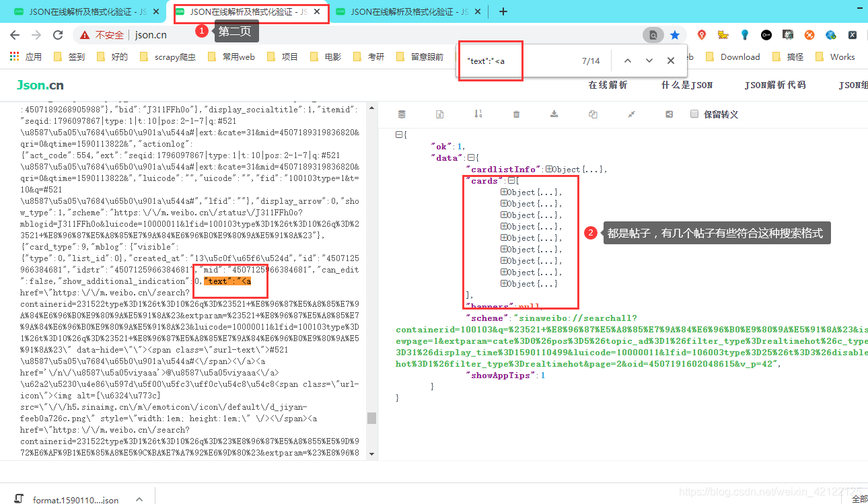Open the 签到 bookmark folder
The height and width of the screenshot is (504, 868).
coord(69,57)
